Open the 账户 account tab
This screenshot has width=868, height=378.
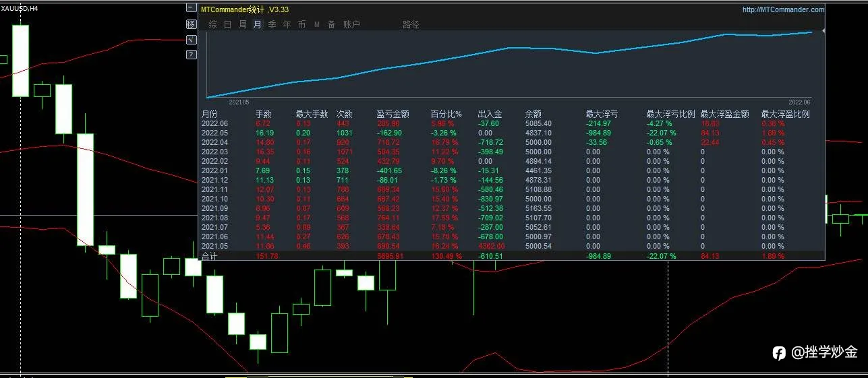(x=351, y=24)
